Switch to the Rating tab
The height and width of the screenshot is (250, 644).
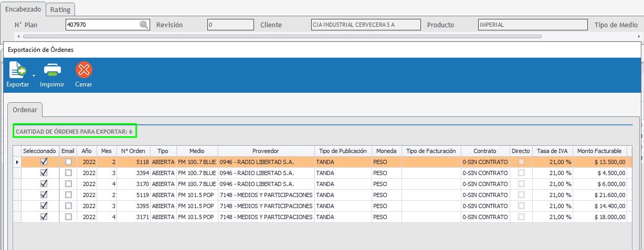(61, 10)
